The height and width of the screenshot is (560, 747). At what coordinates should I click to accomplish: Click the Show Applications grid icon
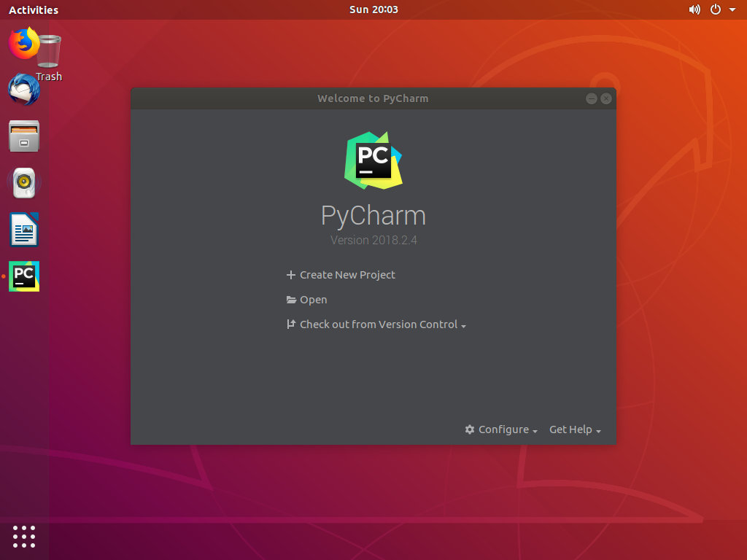tap(23, 537)
